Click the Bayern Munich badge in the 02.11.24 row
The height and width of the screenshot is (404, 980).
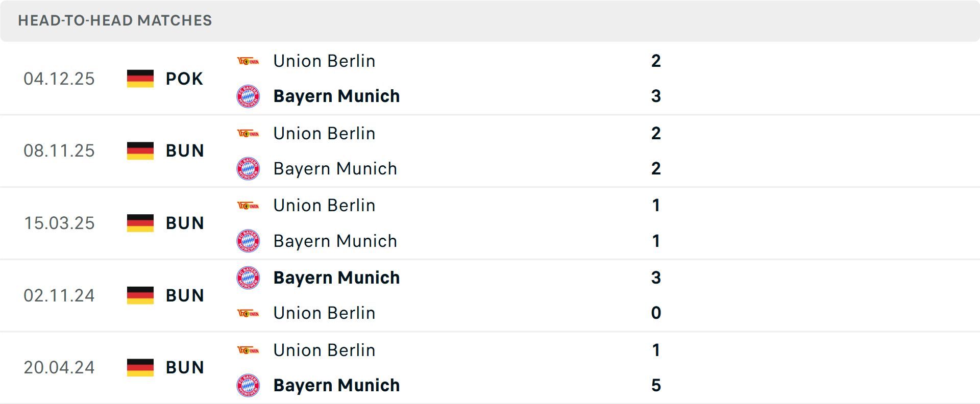(x=249, y=278)
